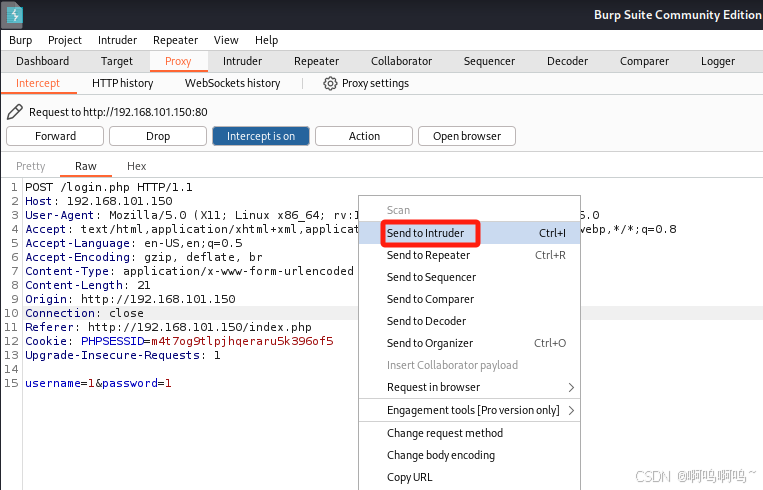Viewport: 763px width, 490px height.
Task: Open the Comparer tab
Action: (x=644, y=61)
